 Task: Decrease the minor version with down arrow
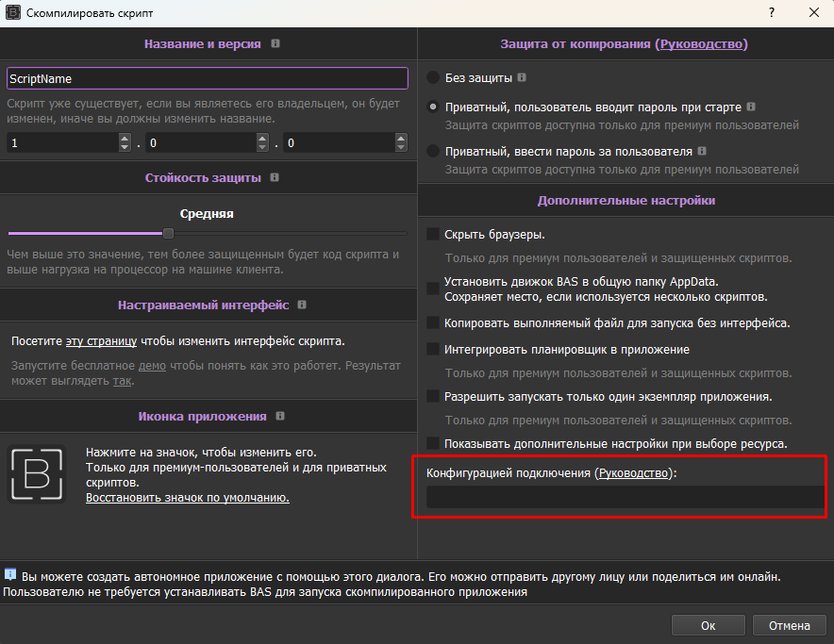coord(263,148)
